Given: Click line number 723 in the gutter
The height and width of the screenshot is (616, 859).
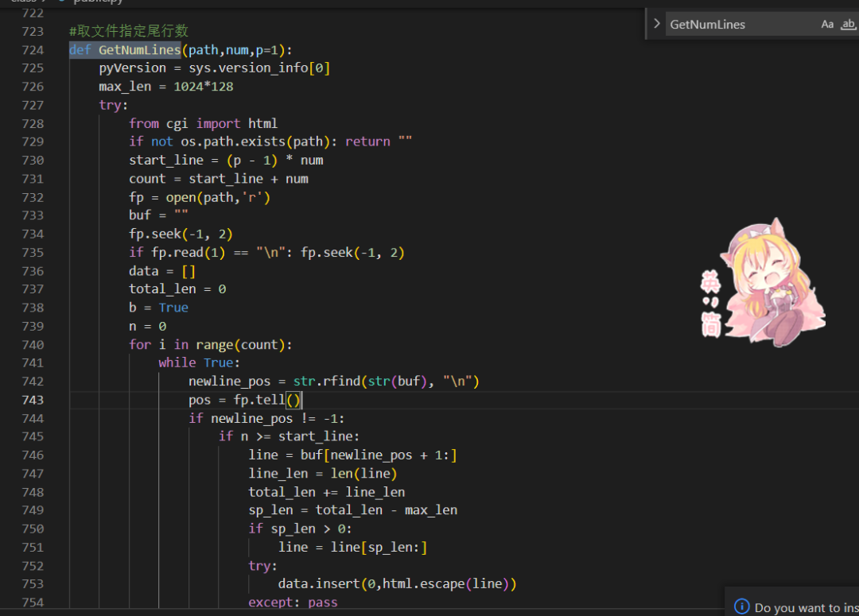Looking at the screenshot, I should 33,31.
